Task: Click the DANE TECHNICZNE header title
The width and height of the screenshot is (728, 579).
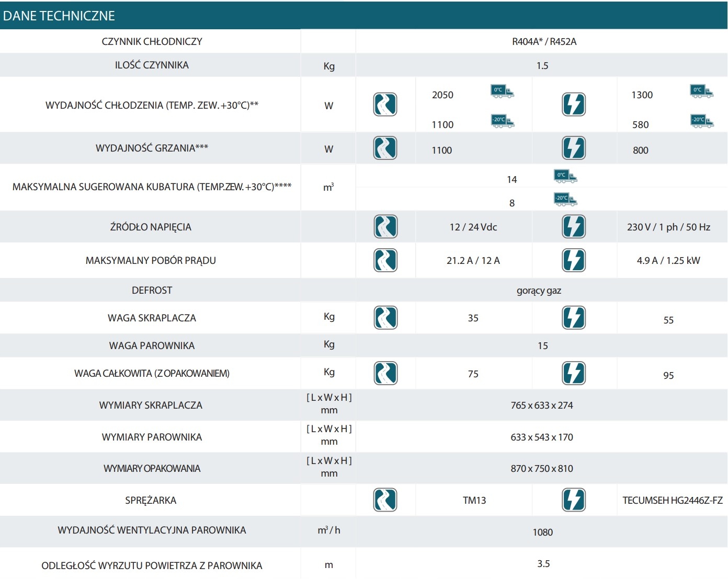Action: (59, 16)
